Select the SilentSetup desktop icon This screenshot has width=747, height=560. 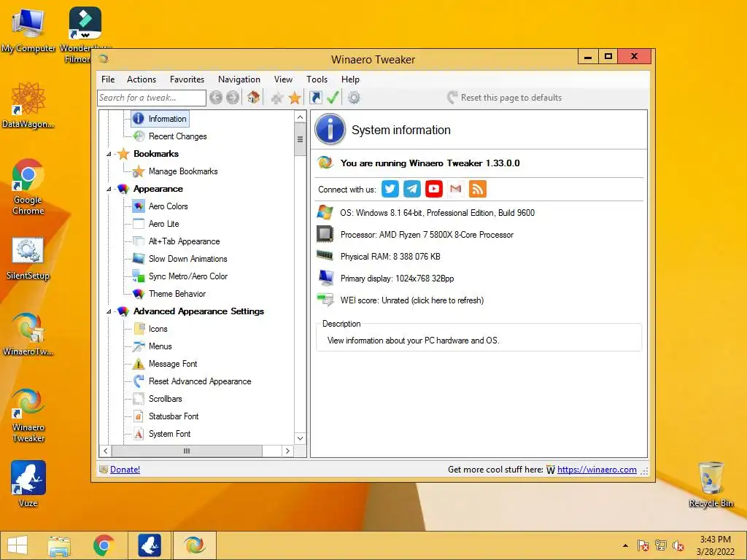pyautogui.click(x=28, y=259)
